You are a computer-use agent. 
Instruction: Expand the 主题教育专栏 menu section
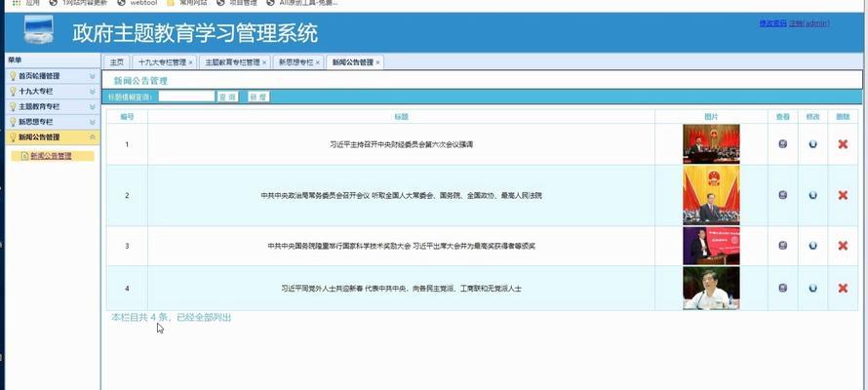93,106
